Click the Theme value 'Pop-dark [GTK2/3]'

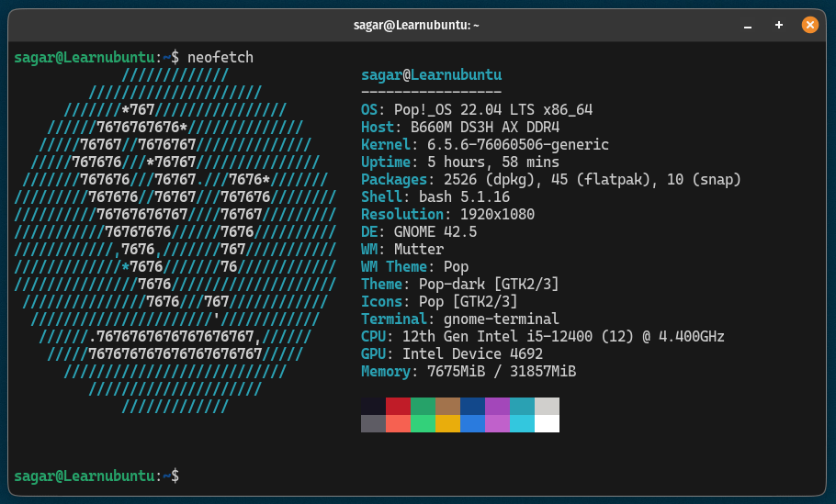tap(489, 285)
